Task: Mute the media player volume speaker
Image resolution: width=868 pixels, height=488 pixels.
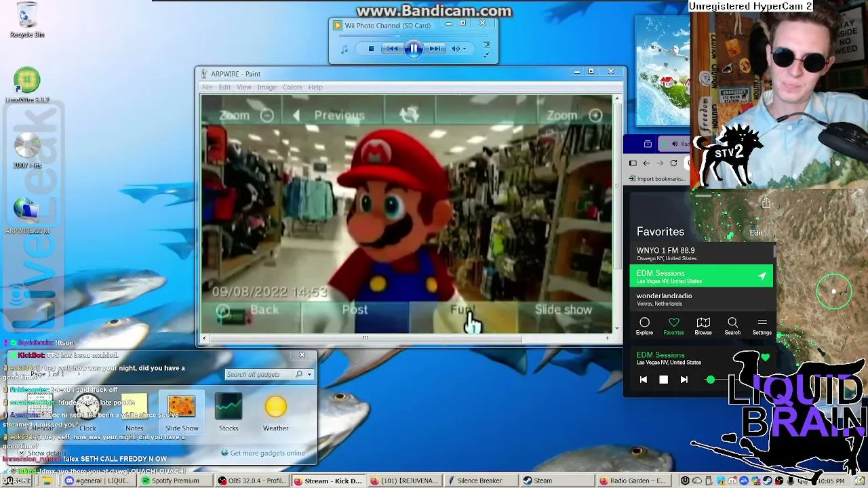Action: coord(456,49)
